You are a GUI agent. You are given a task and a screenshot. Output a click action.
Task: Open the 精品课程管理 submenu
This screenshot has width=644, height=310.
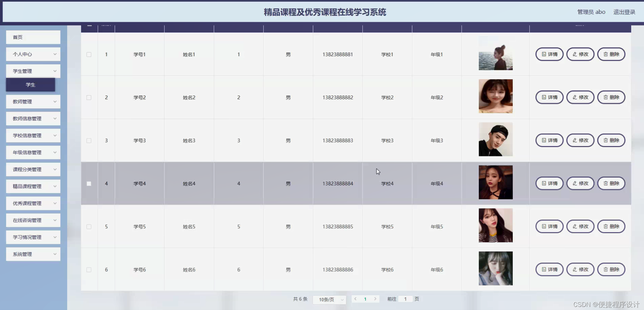33,186
